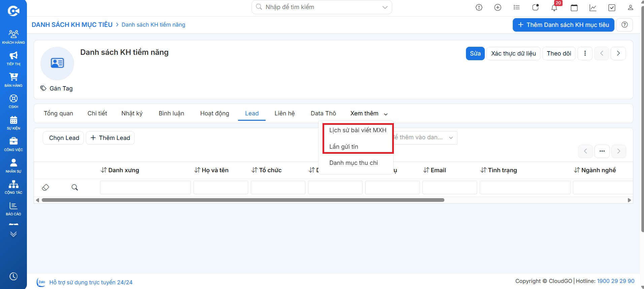Open the Cộng Tác collaboration module
This screenshot has height=289, width=644.
point(13,187)
